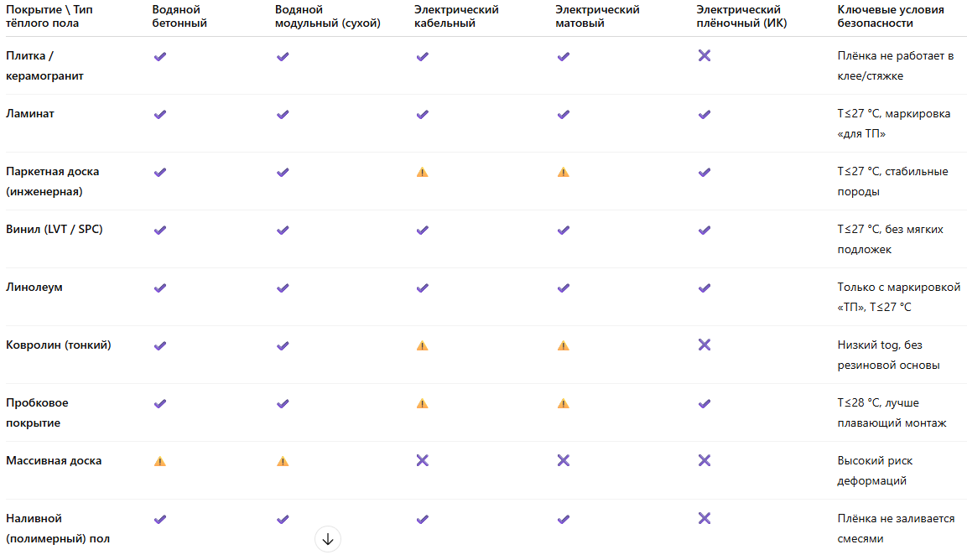Screen dimensions: 967x560
Task: Select the 'Ламинат' row label
Action: (30, 113)
